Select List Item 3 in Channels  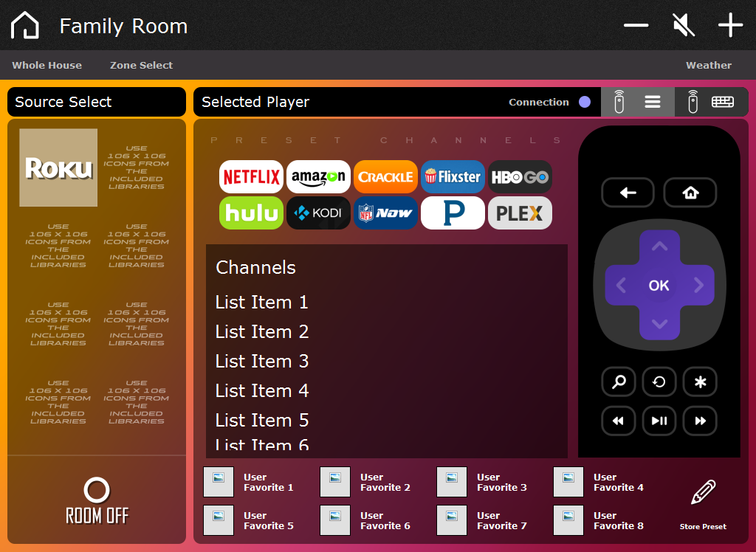click(x=387, y=361)
